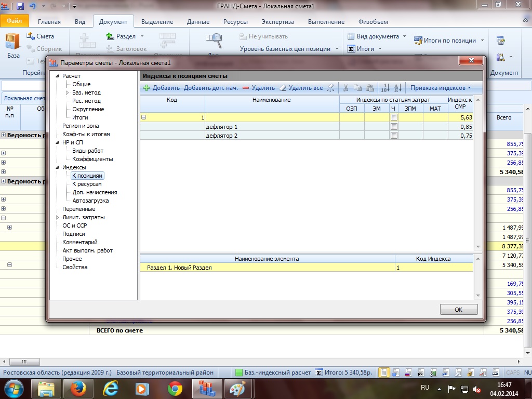532x399 pixels.
Task: Collapse index row with code 1
Action: tap(144, 118)
